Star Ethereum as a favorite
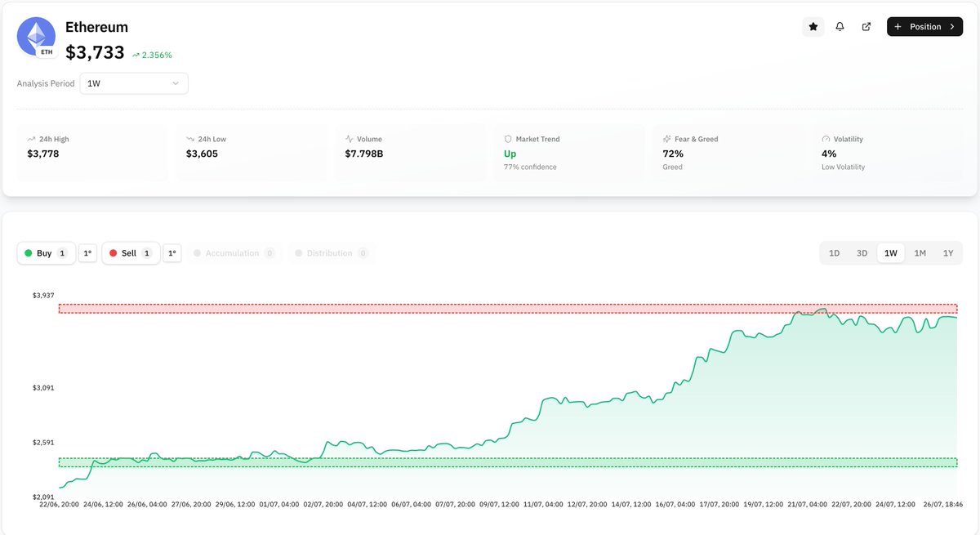This screenshot has width=980, height=535. [813, 27]
